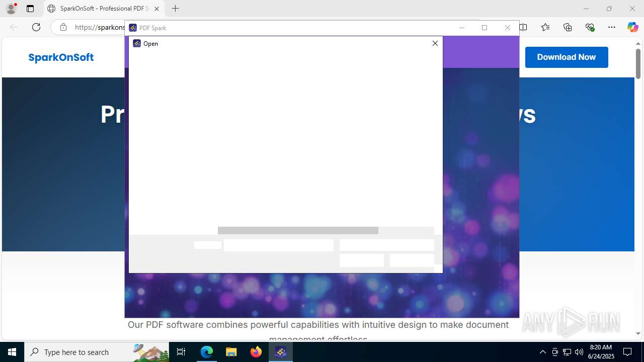Screen dimensions: 644x362
Task: Open Firefox from taskbar
Action: tap(256, 352)
